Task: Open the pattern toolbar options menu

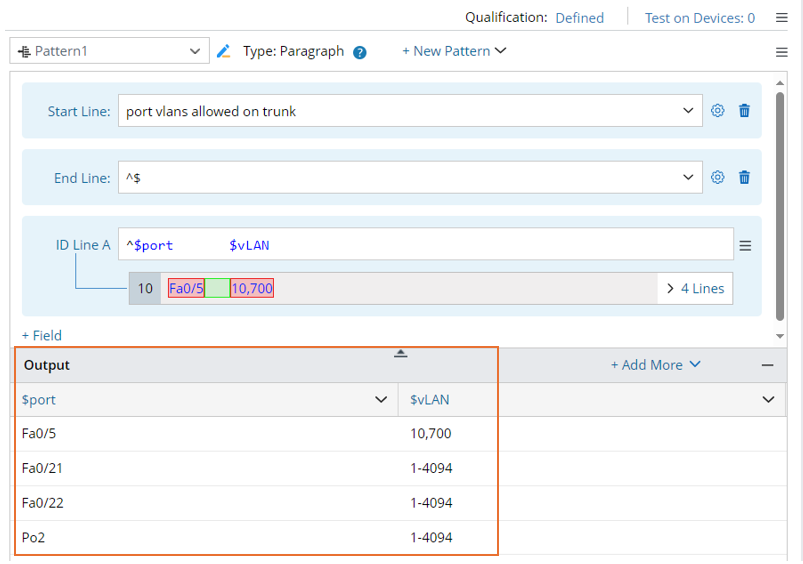Action: pyautogui.click(x=782, y=52)
